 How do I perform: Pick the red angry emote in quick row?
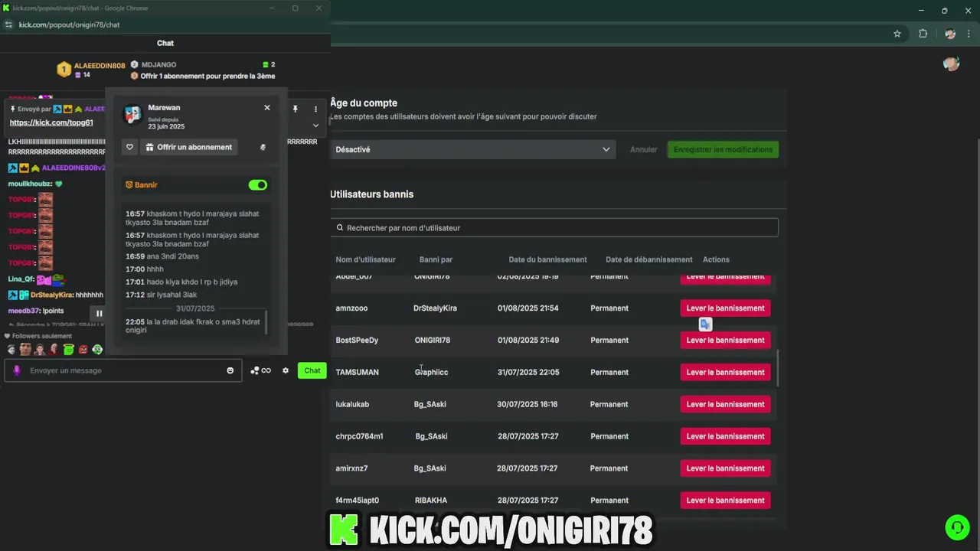point(83,350)
